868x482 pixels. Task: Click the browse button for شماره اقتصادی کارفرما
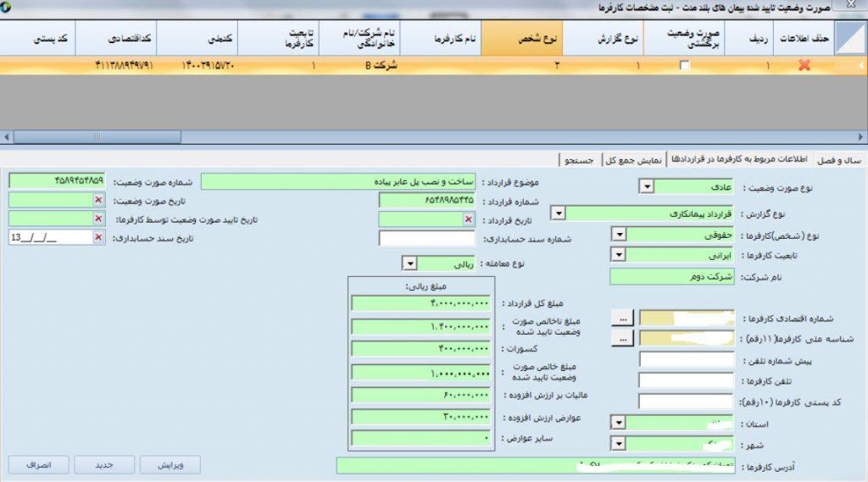coord(625,319)
